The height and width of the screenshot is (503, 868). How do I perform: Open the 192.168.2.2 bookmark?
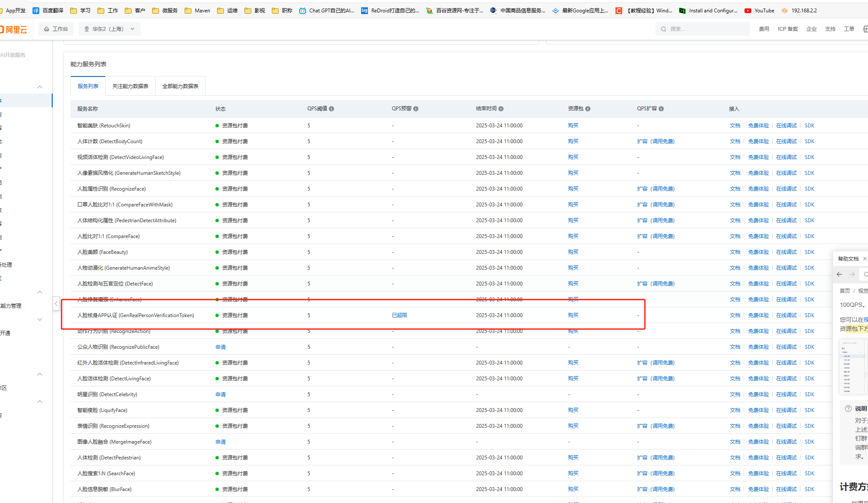[x=799, y=10]
